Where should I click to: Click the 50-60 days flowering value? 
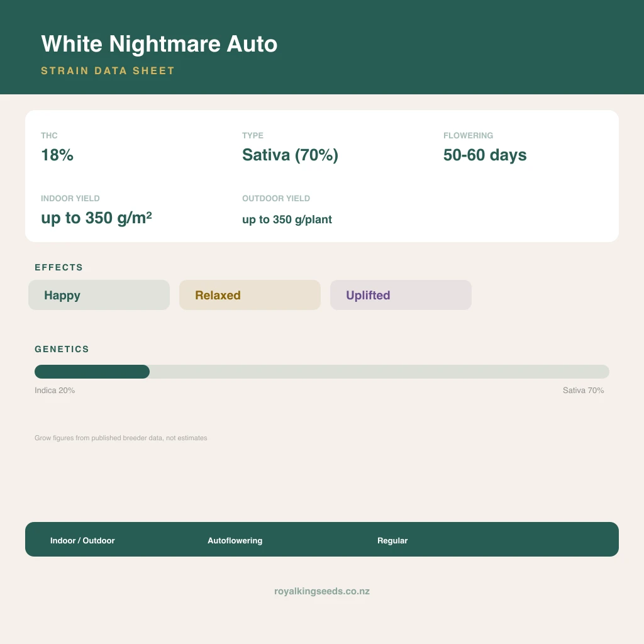pyautogui.click(x=485, y=155)
